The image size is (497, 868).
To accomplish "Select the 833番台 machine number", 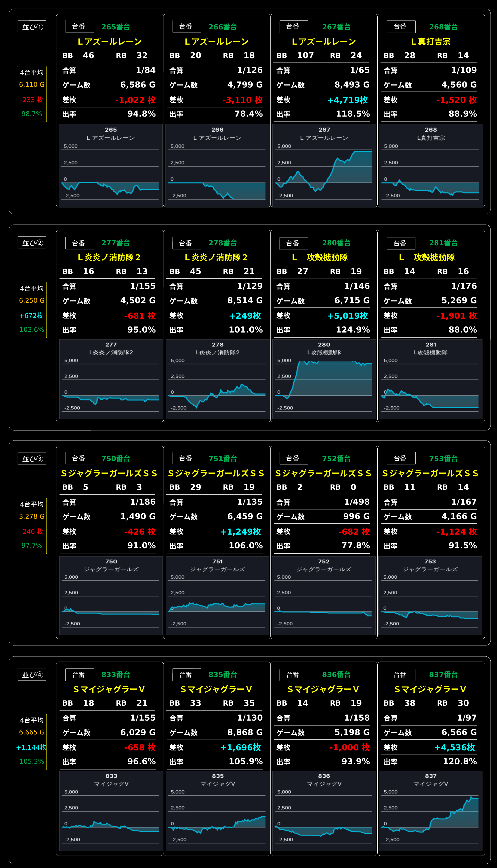I will click(x=116, y=674).
